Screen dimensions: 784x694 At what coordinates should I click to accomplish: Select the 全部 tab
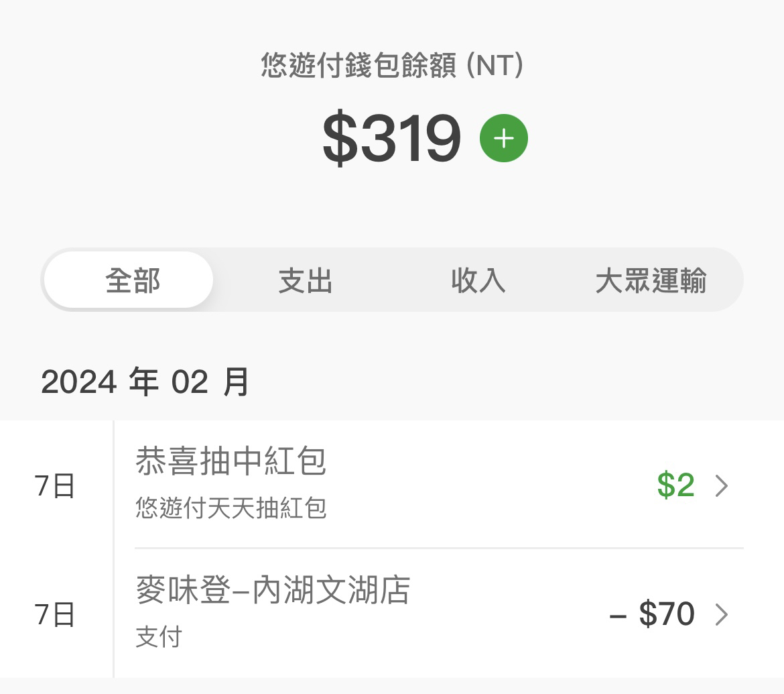tap(133, 280)
